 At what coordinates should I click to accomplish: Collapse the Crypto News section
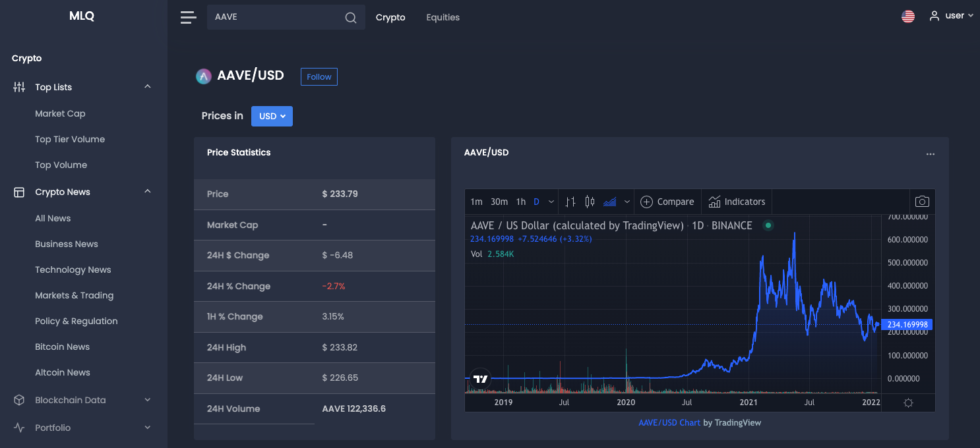click(x=148, y=192)
